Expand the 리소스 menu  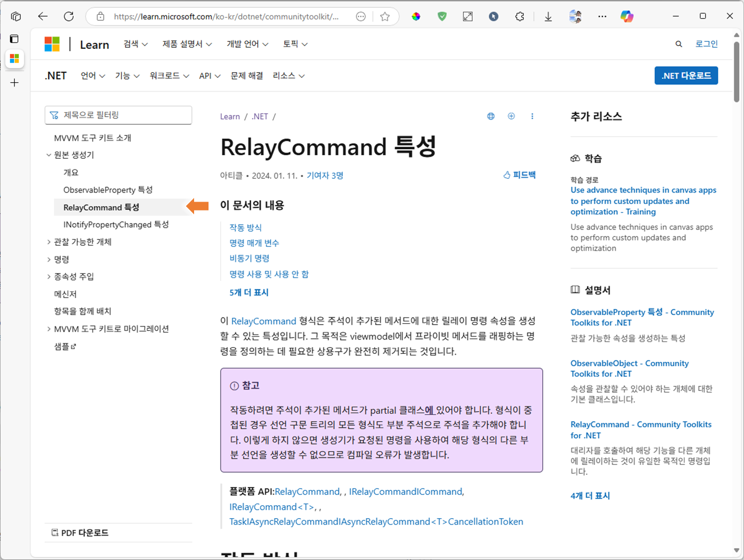[289, 76]
